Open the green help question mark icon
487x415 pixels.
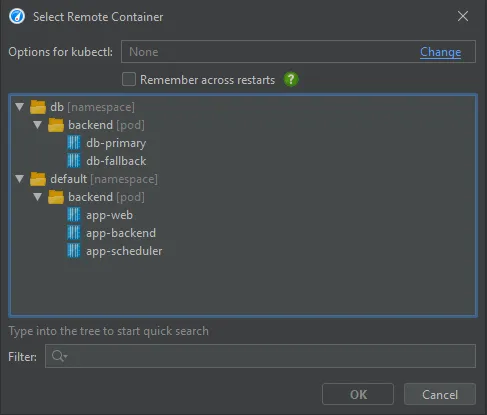pos(291,80)
